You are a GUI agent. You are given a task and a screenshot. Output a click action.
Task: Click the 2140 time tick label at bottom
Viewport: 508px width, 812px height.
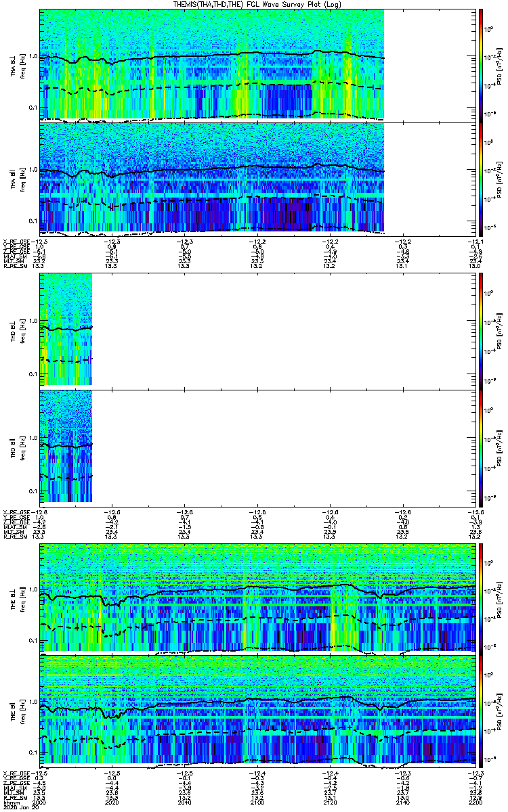(403, 801)
